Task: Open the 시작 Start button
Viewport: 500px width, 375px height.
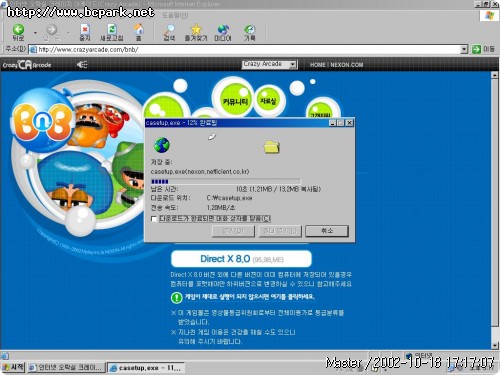Action: pos(13,367)
